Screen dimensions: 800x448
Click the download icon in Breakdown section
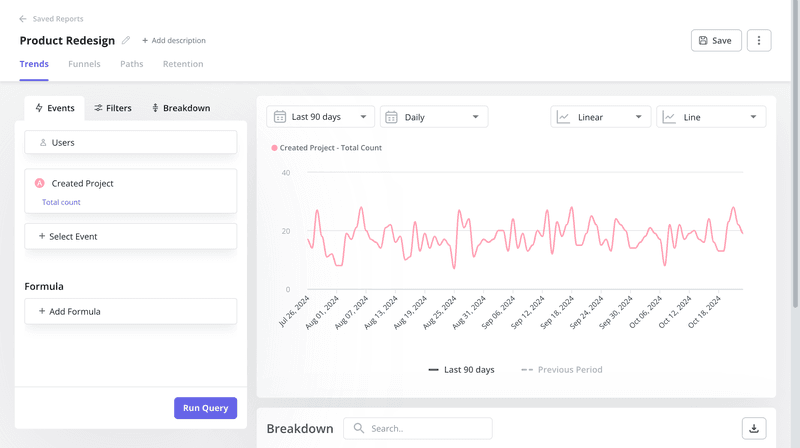pyautogui.click(x=754, y=428)
